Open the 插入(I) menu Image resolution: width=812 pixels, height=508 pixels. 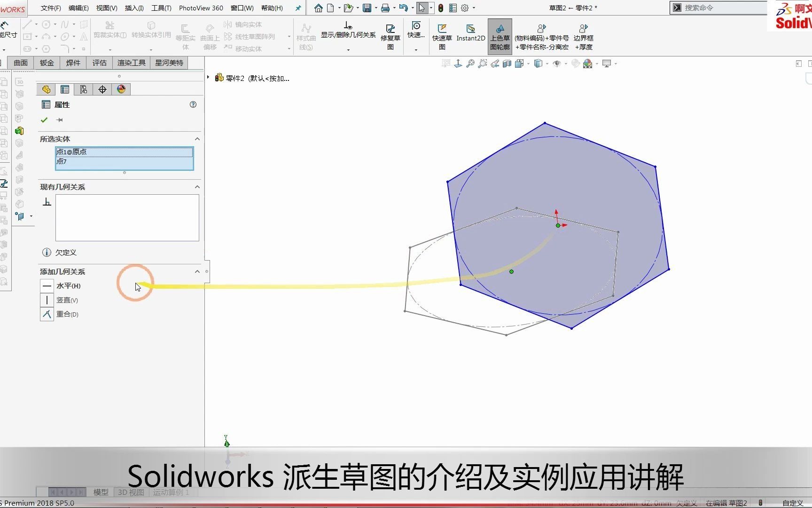pyautogui.click(x=134, y=8)
